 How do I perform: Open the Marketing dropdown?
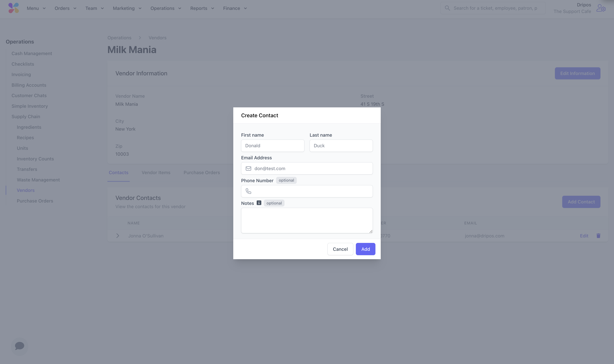coord(127,8)
